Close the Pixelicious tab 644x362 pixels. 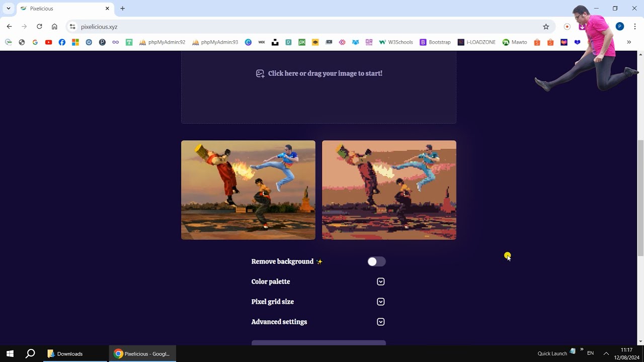[107, 9]
